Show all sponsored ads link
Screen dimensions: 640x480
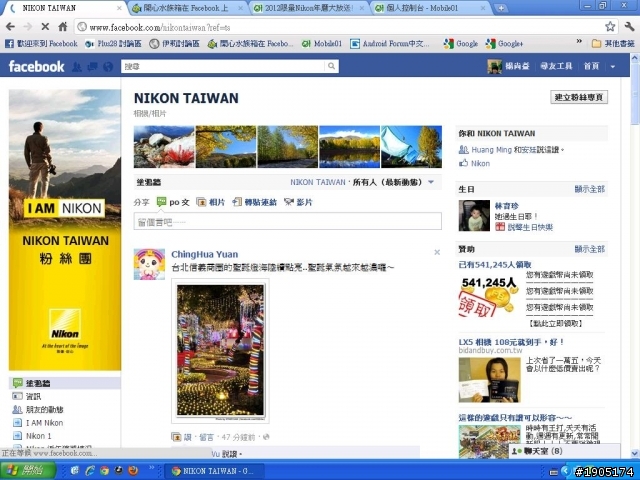[589, 249]
